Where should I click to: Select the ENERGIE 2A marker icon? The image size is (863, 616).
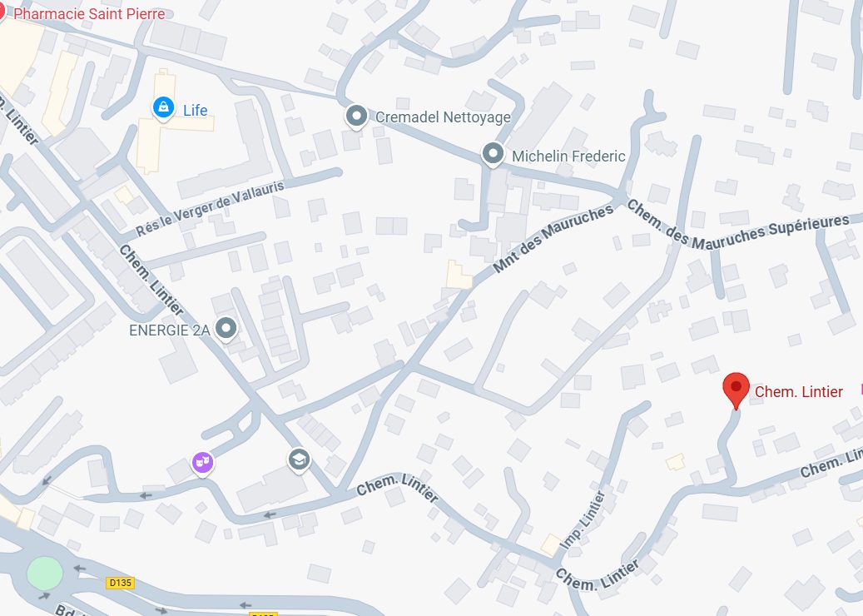226,329
